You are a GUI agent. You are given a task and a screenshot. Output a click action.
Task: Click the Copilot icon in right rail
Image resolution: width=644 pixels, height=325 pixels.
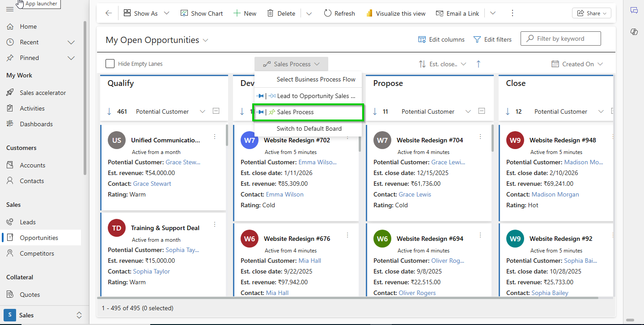click(634, 32)
